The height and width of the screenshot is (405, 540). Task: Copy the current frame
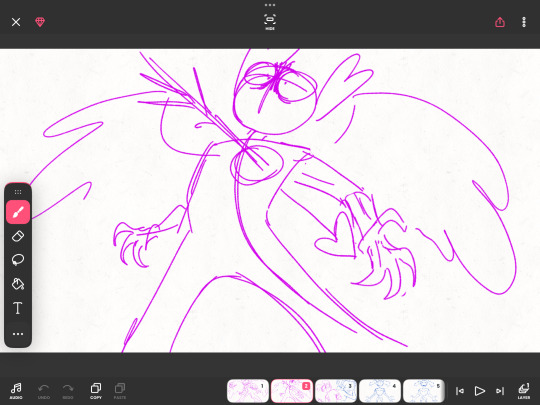(96, 391)
